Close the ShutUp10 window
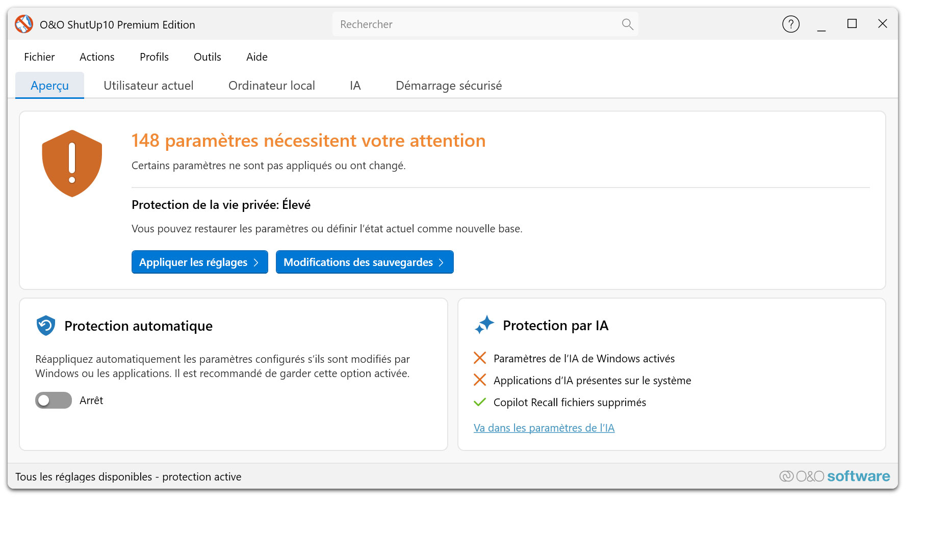The width and height of the screenshot is (951, 560). (883, 24)
